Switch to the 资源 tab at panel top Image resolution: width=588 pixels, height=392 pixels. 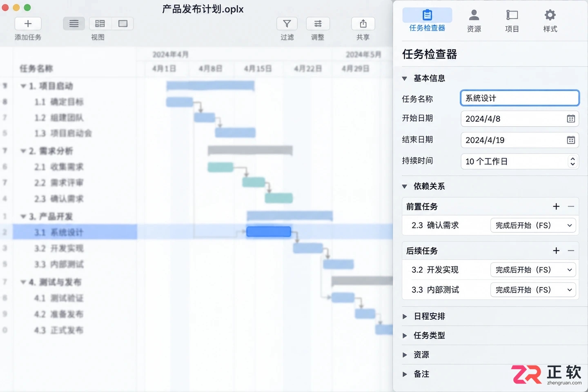[474, 20]
